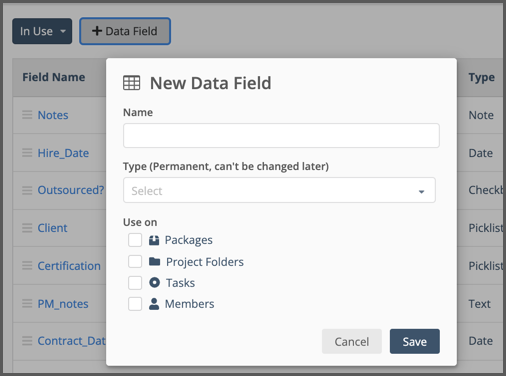506x376 pixels.
Task: Click the Client row drag handle icon
Action: pyautogui.click(x=27, y=228)
